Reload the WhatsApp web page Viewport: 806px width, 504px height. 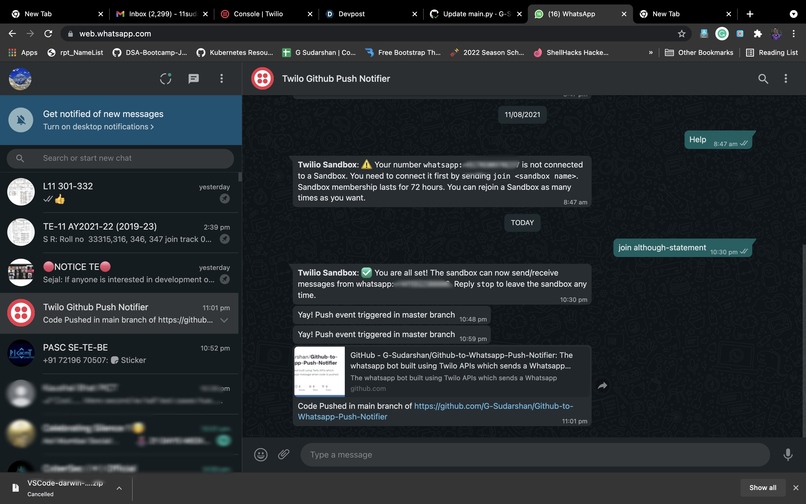48,33
